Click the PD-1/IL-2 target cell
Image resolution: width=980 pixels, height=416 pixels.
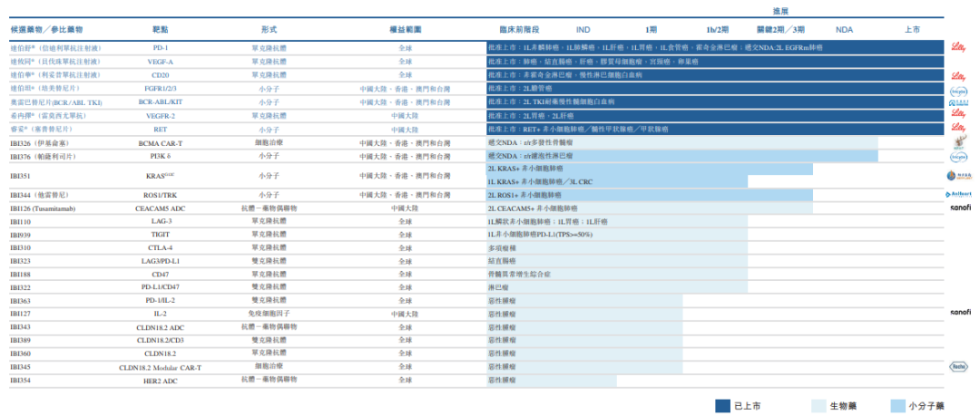[160, 301]
